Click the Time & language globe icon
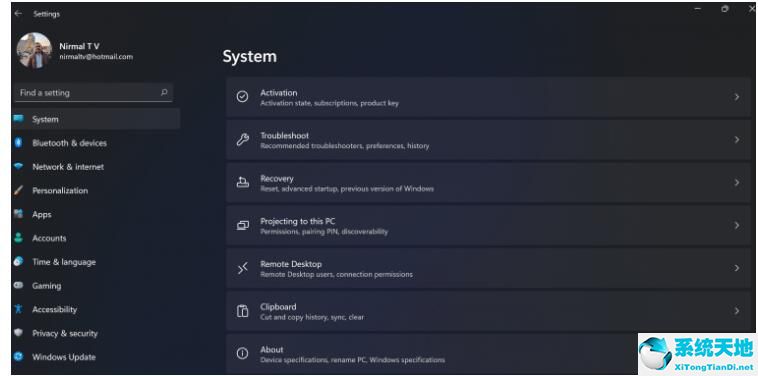Screen dimensions: 758x376 coord(18,261)
